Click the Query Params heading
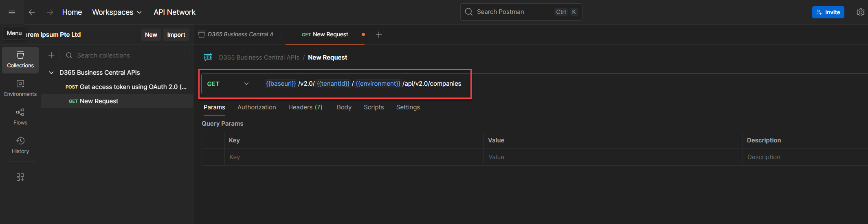868x224 pixels. click(222, 124)
